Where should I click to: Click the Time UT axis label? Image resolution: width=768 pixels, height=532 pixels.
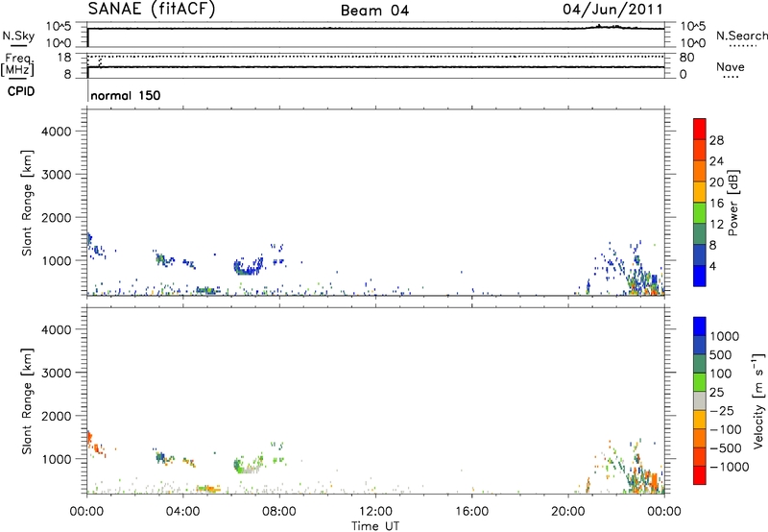(375, 526)
